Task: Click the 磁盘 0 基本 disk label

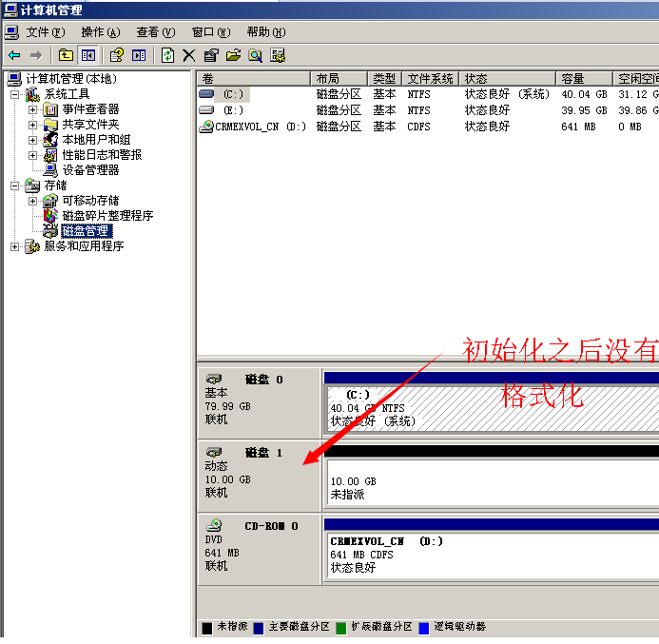Action: [259, 402]
